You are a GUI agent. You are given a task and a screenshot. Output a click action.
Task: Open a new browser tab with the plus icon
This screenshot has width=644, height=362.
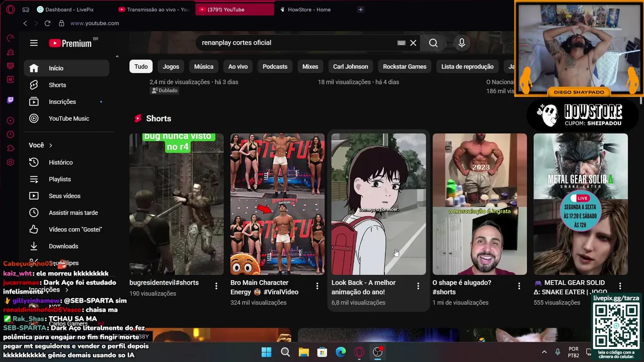(x=360, y=10)
